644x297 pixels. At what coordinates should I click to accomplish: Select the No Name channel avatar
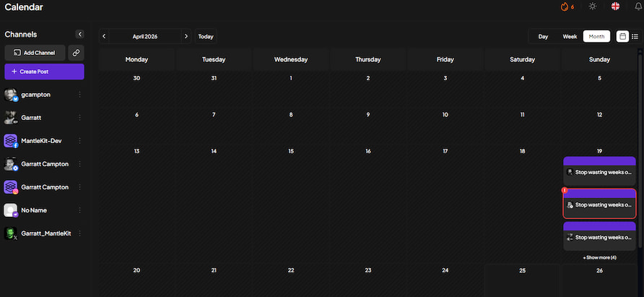tap(11, 210)
